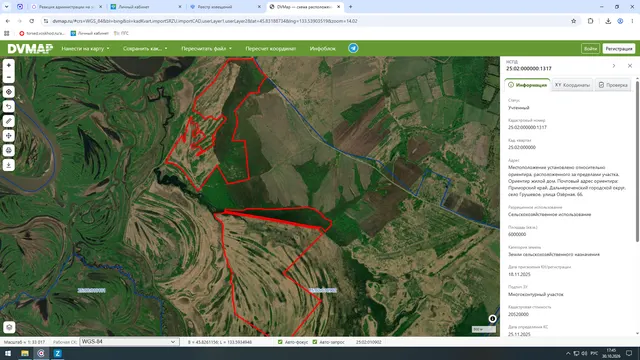Open Личный кабинет bookmark
This screenshot has width=640, height=360.
click(x=90, y=33)
